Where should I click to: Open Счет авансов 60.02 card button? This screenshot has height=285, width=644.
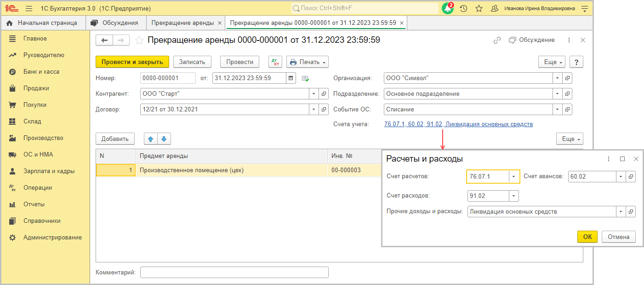click(x=631, y=176)
